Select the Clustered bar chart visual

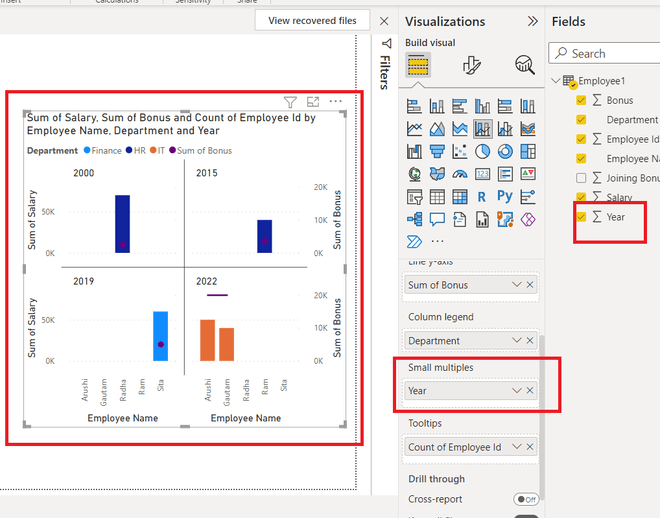460,106
